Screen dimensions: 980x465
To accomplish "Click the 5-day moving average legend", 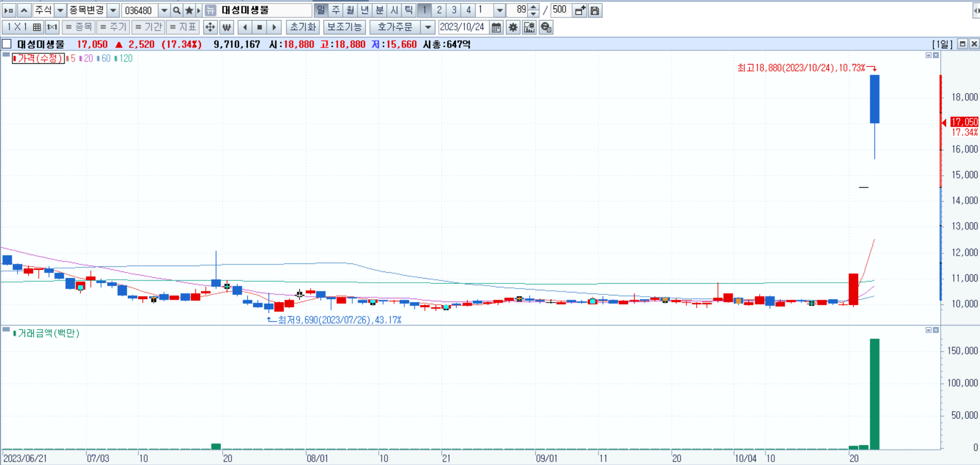I will click(x=71, y=58).
